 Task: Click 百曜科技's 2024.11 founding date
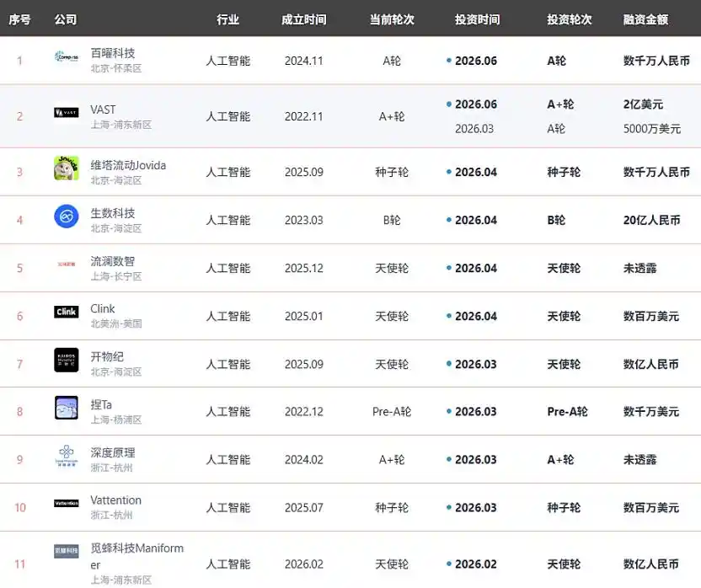(304, 61)
